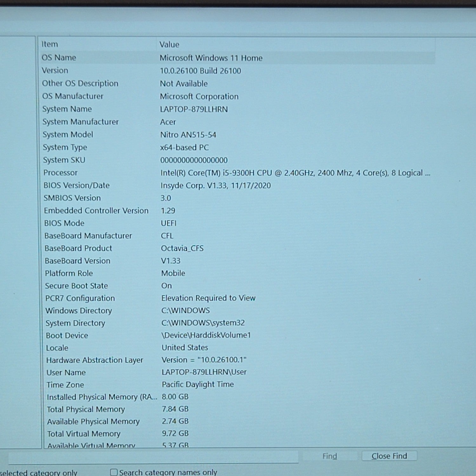Click the Close Find button

pos(389,456)
